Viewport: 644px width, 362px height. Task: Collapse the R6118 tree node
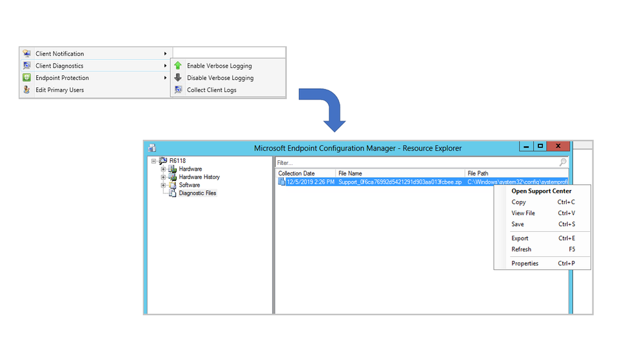(153, 161)
